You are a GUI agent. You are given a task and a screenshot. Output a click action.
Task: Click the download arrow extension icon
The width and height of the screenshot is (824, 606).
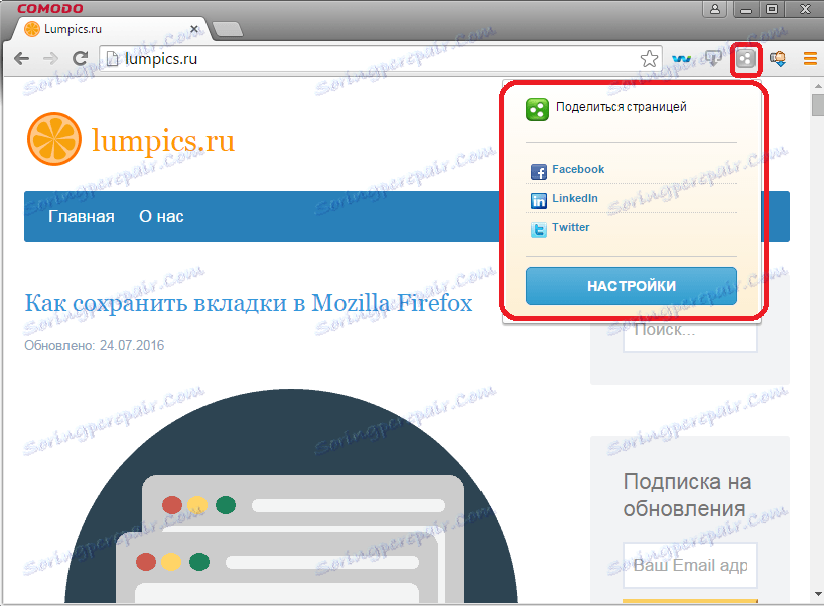coord(713,58)
